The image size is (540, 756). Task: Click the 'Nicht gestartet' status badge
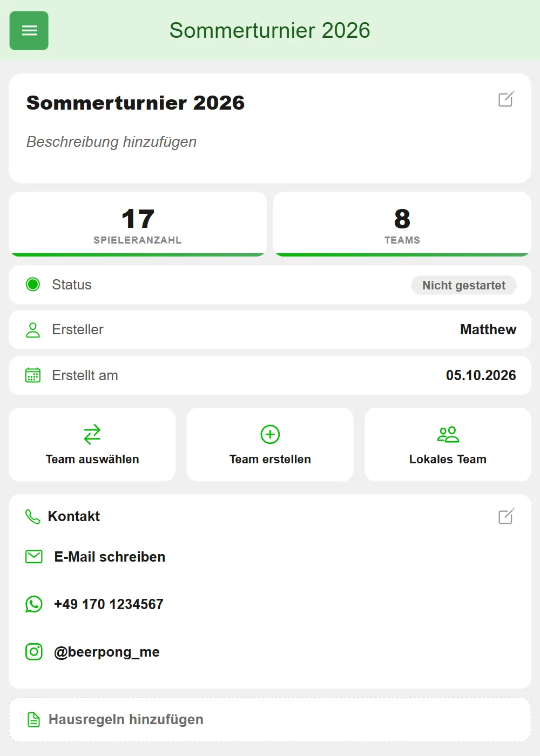(464, 285)
